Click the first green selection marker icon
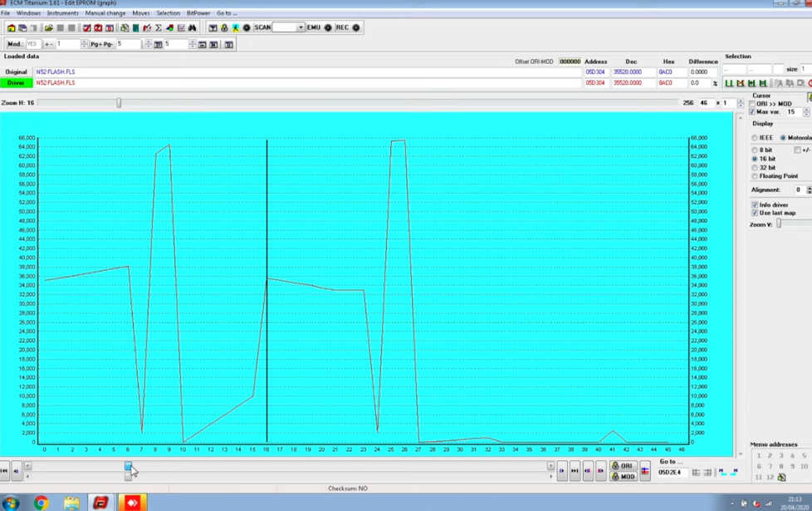The image size is (812, 511). click(729, 83)
